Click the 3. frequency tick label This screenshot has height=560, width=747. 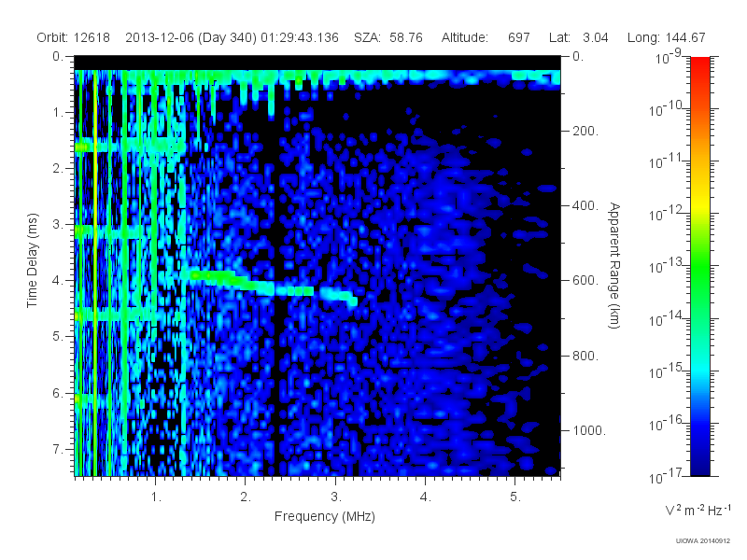pos(336,497)
